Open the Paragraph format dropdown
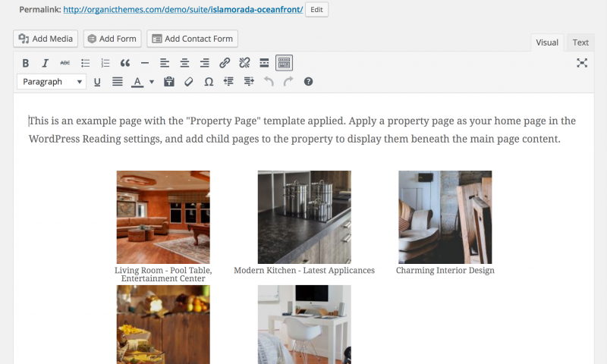The height and width of the screenshot is (364, 607). (x=52, y=82)
